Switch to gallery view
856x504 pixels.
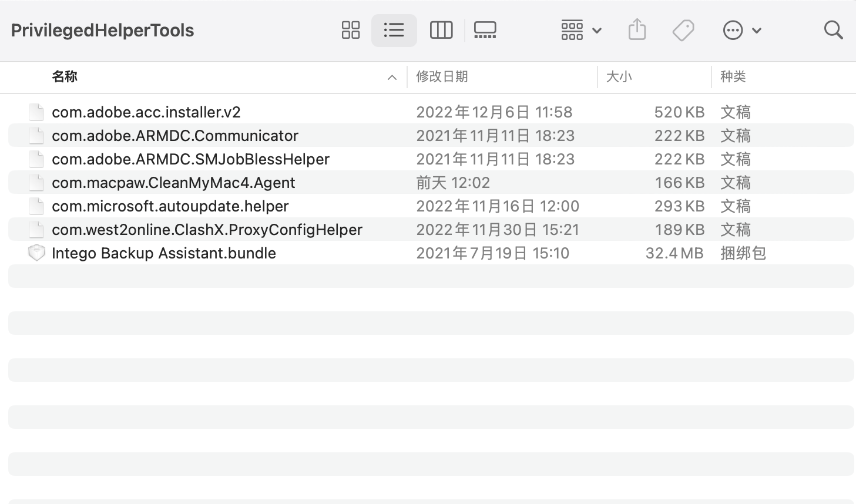(x=485, y=30)
